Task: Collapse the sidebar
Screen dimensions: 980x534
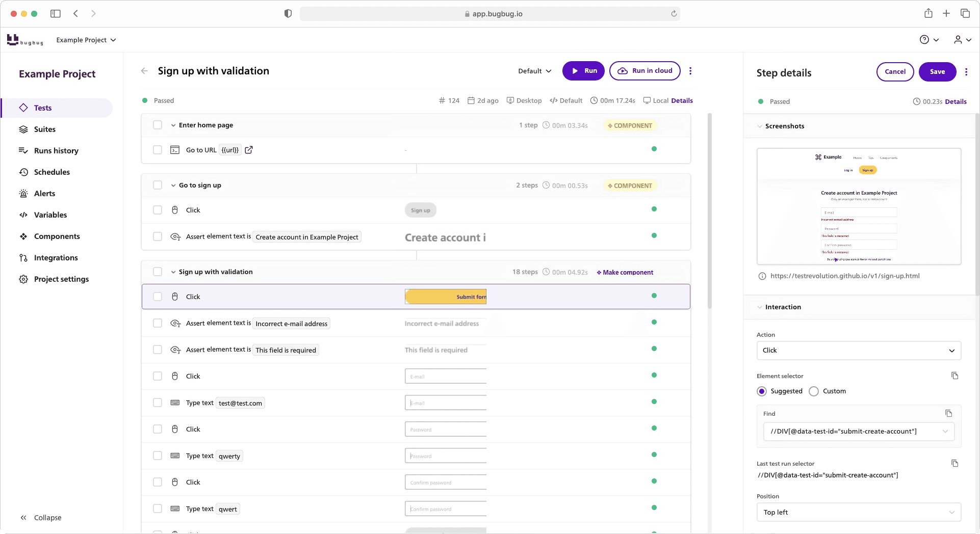Action: pyautogui.click(x=41, y=517)
